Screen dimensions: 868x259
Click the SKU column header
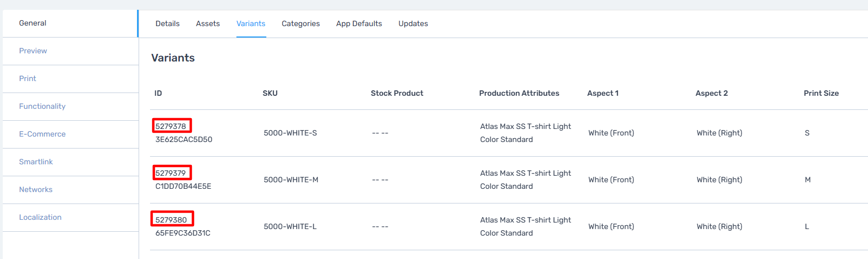[270, 93]
